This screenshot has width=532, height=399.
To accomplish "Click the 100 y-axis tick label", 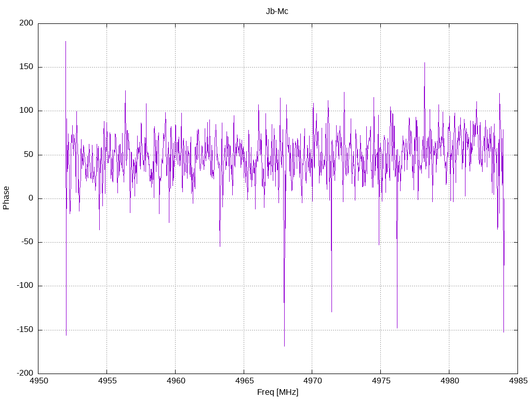I will click(26, 111).
